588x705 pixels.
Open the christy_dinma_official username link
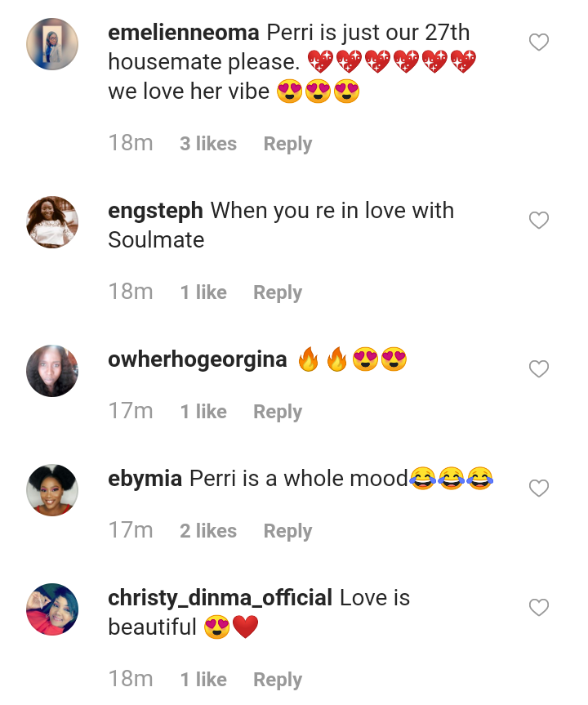click(x=220, y=598)
